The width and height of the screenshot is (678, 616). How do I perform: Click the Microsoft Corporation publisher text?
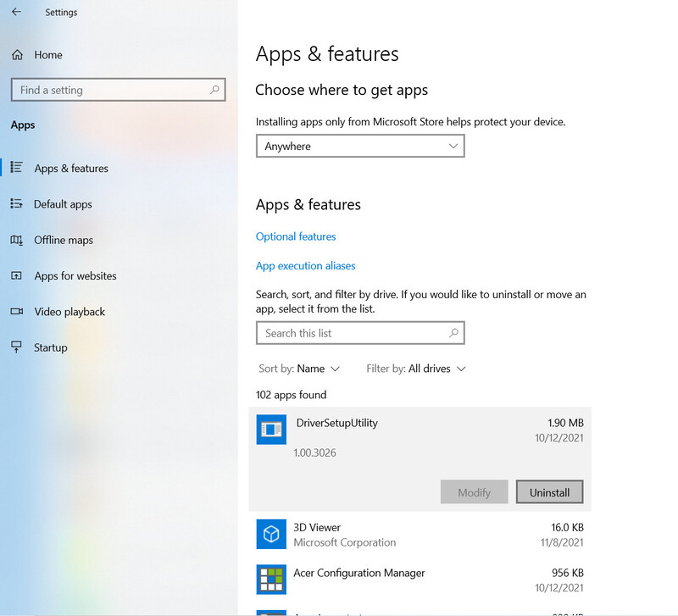click(x=345, y=542)
